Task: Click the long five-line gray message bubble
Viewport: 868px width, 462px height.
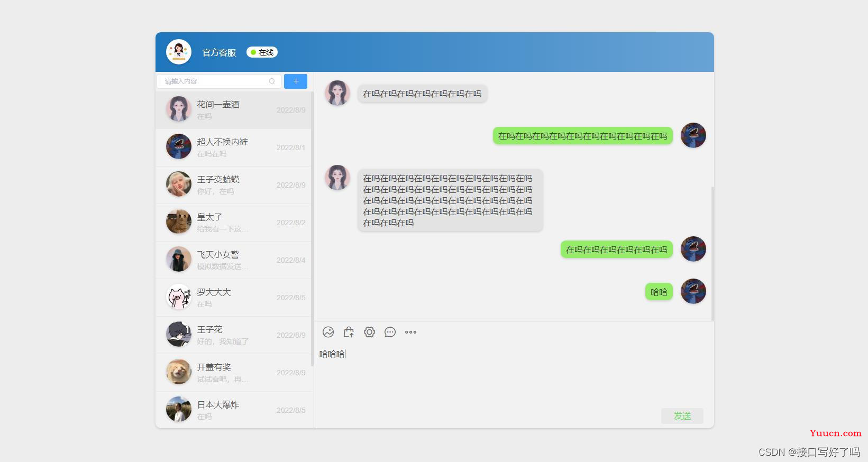Action: (450, 200)
